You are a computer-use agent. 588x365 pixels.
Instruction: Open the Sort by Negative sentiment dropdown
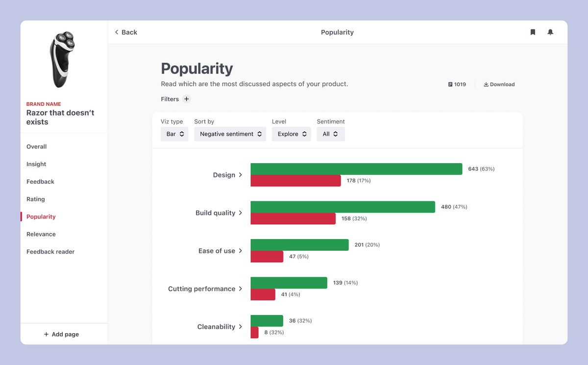(x=230, y=134)
